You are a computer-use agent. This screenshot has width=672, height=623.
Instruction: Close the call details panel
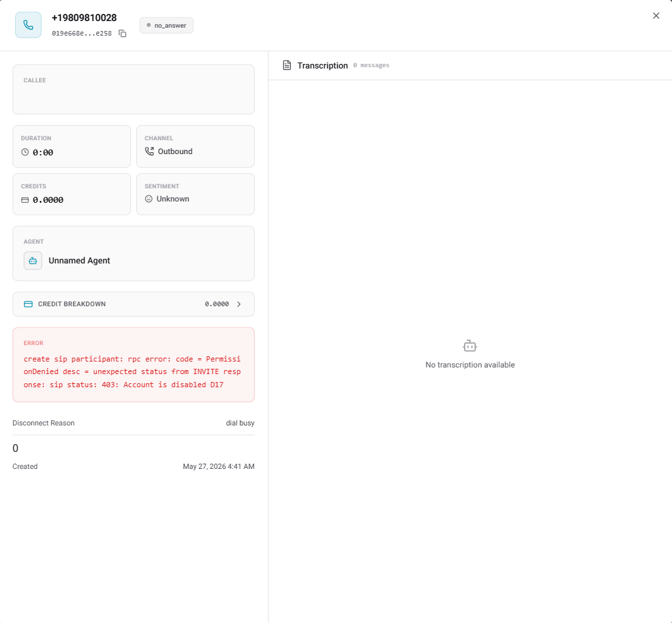[x=656, y=16]
